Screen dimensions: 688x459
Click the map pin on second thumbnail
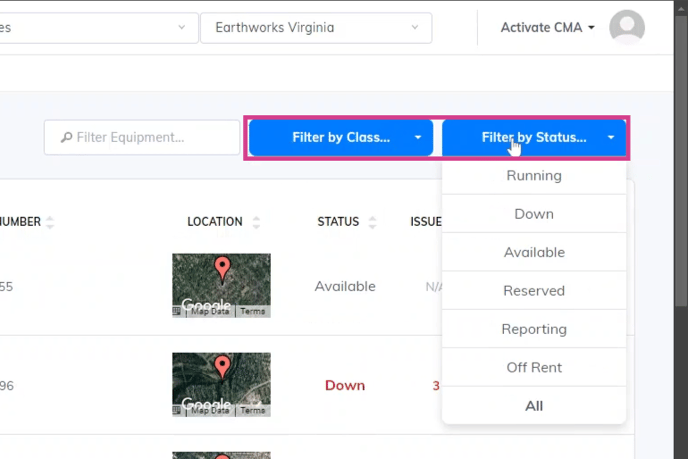[222, 366]
